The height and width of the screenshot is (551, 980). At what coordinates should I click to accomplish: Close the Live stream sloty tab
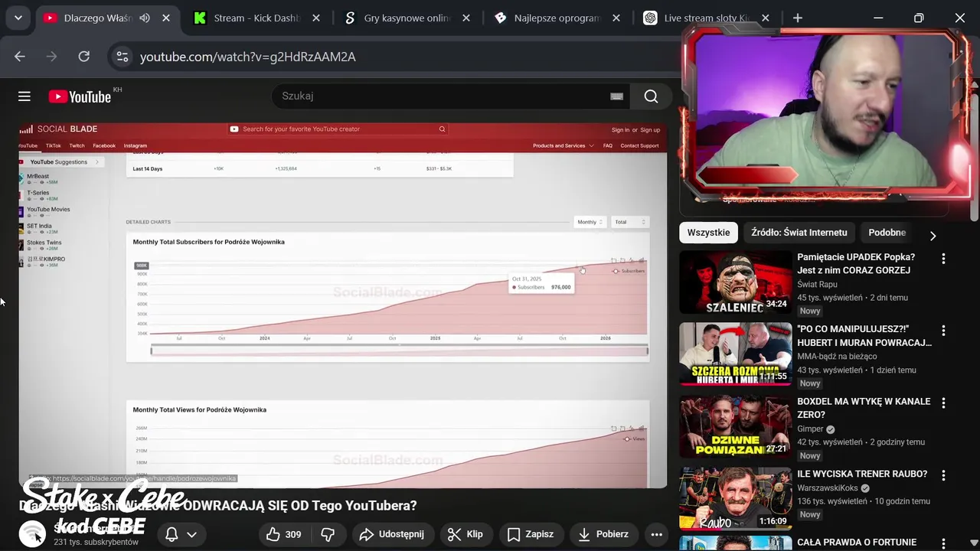[766, 18]
